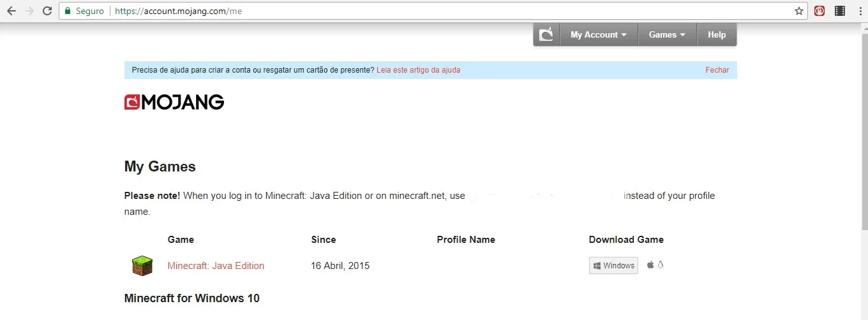The height and width of the screenshot is (320, 868).
Task: Click the 'Download Game' column header
Action: (x=626, y=240)
